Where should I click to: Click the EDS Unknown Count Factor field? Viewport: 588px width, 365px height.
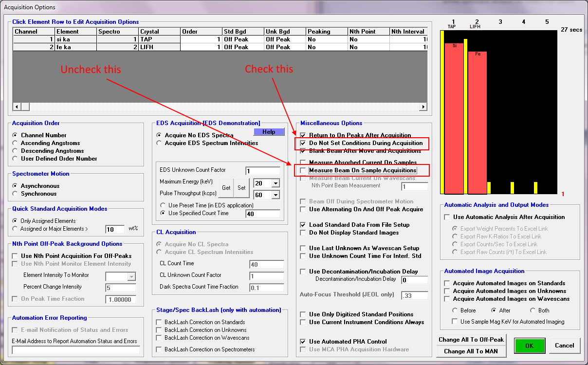click(262, 171)
